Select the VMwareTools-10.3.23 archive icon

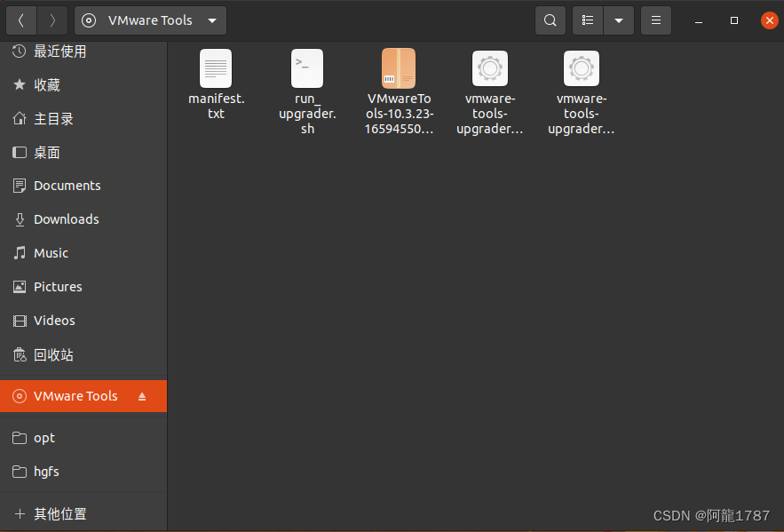tap(399, 68)
